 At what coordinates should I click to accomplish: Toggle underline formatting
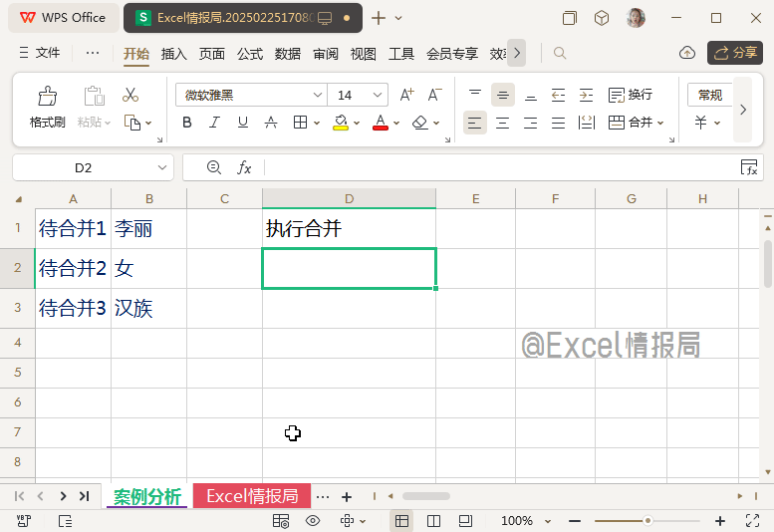243,123
